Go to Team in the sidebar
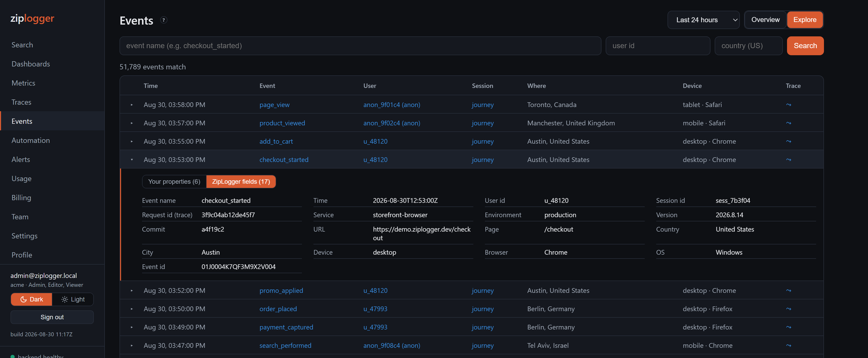 [52, 217]
